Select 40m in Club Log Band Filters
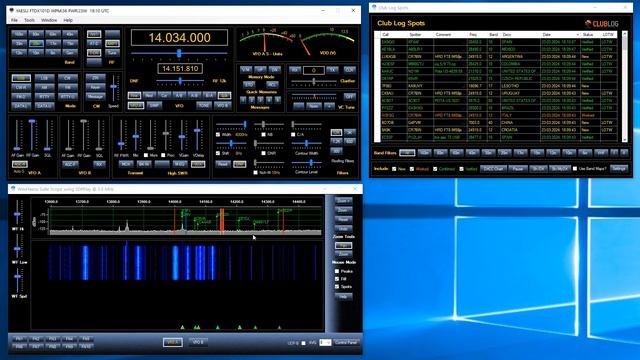 coord(472,153)
